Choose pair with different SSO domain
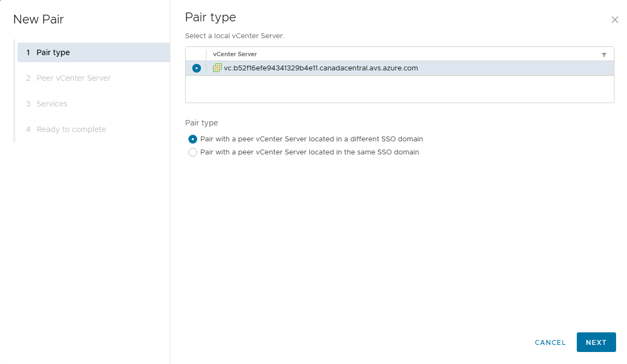The image size is (627, 364). click(x=192, y=139)
